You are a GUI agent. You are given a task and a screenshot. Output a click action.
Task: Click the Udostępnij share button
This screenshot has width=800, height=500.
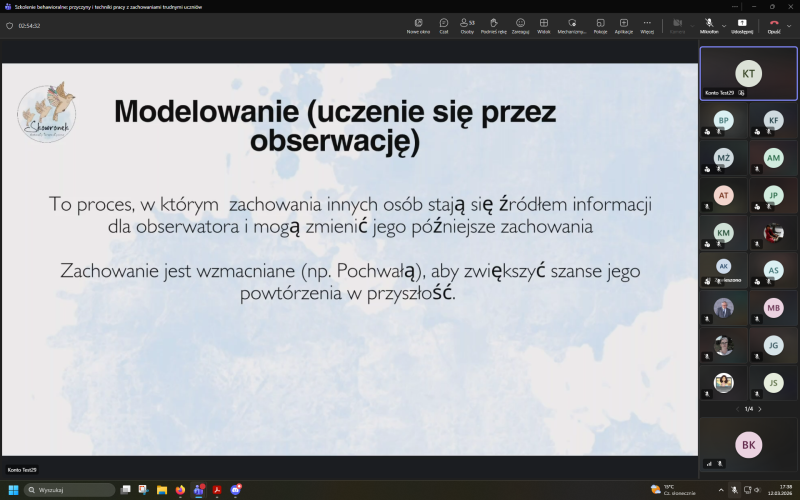click(742, 24)
